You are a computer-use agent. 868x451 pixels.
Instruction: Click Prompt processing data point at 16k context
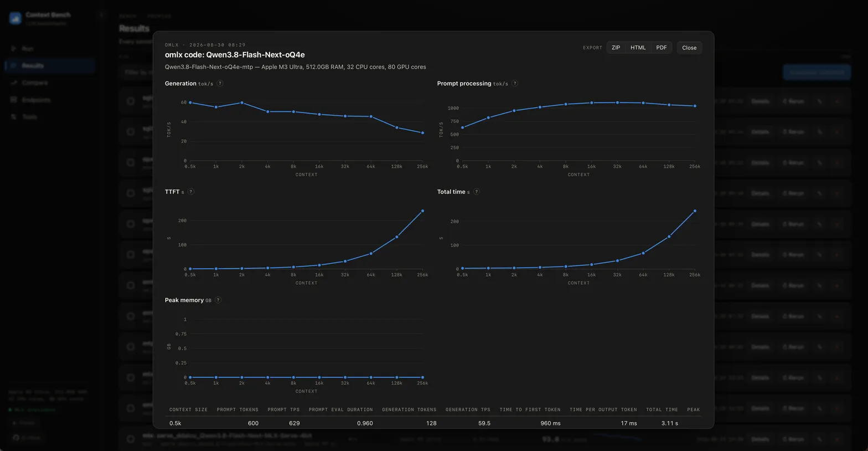click(x=591, y=102)
